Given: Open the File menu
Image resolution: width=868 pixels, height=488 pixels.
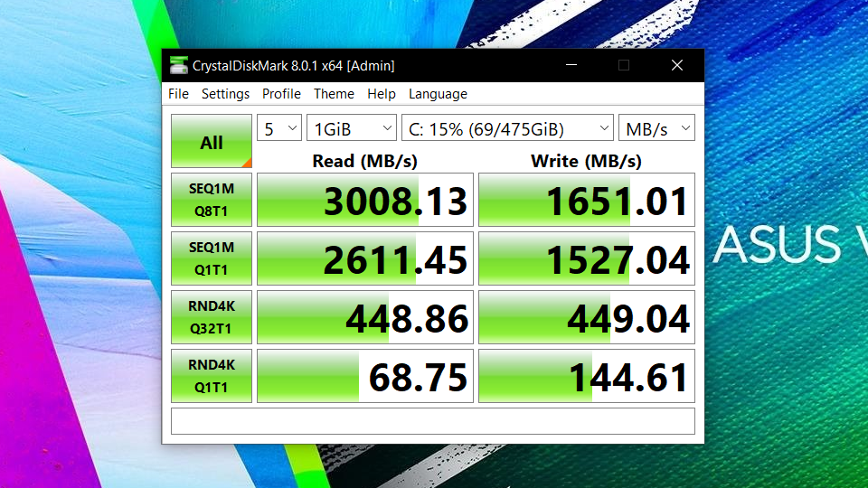Looking at the screenshot, I should [x=178, y=94].
